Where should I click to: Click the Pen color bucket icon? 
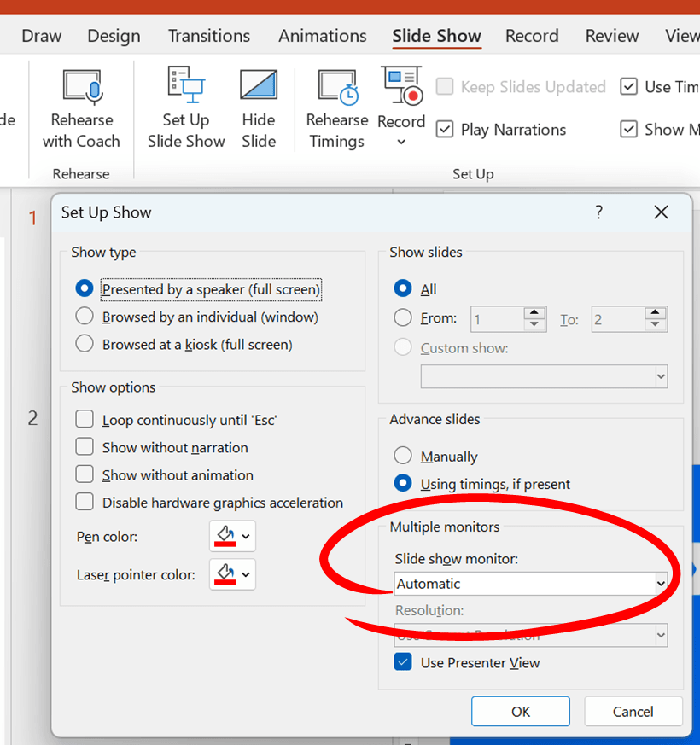coord(225,536)
